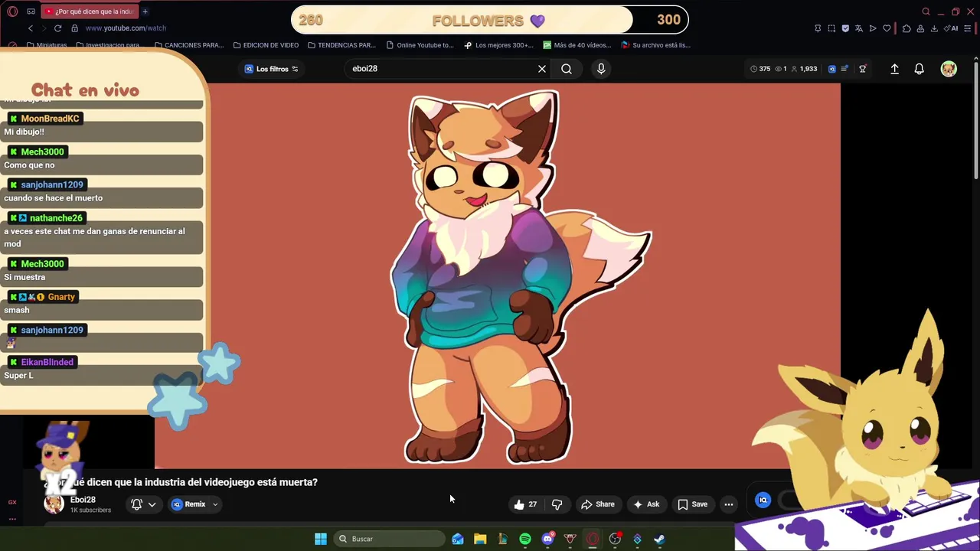The image size is (980, 551).
Task: Open the Su archivo está lis... bookmark
Action: pyautogui.click(x=656, y=45)
